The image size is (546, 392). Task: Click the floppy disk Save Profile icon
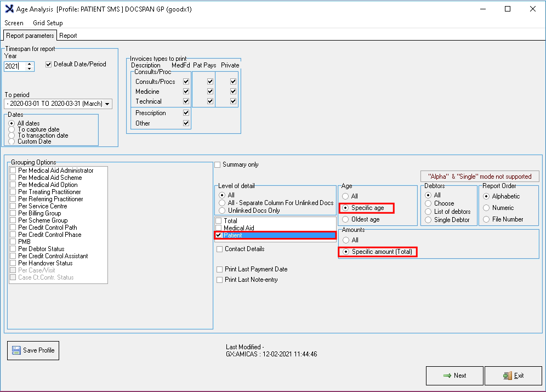pyautogui.click(x=16, y=350)
